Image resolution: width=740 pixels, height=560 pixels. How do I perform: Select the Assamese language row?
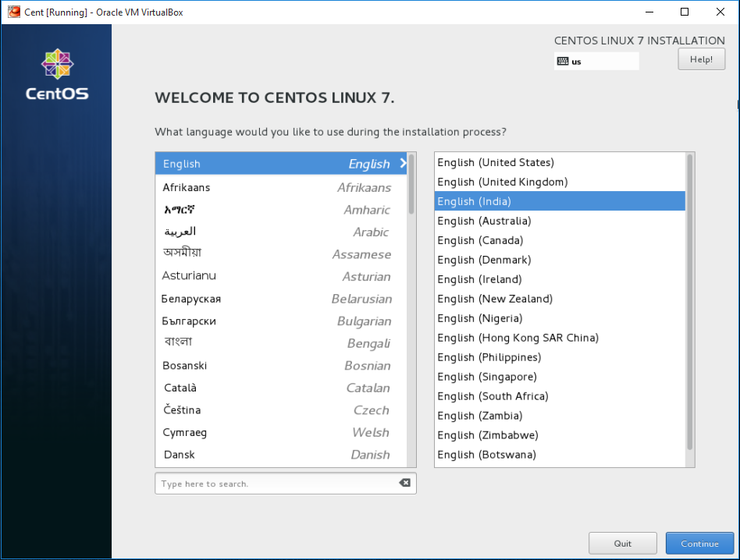[x=281, y=254]
